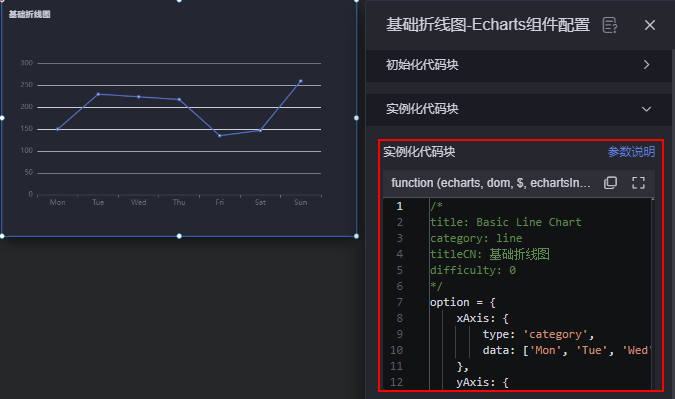
Task: Click code line 'title: Basic Line Chart'
Action: (x=505, y=222)
